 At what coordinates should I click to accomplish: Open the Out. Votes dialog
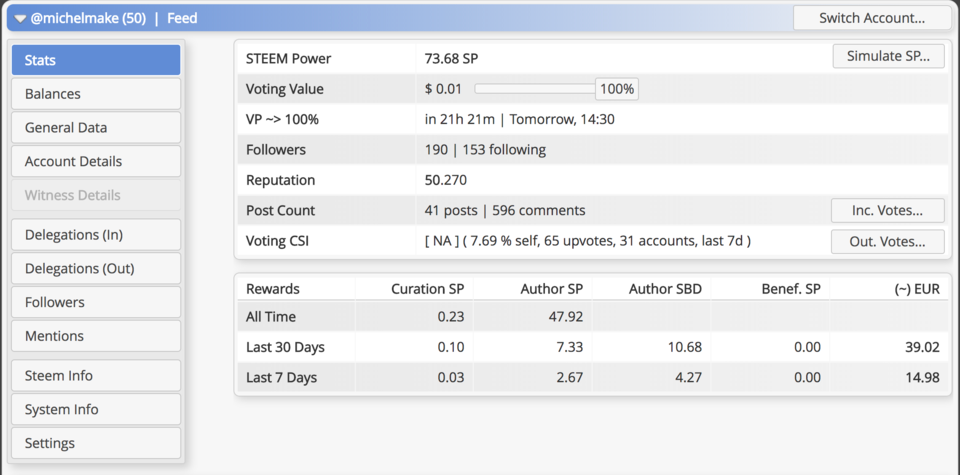point(887,241)
